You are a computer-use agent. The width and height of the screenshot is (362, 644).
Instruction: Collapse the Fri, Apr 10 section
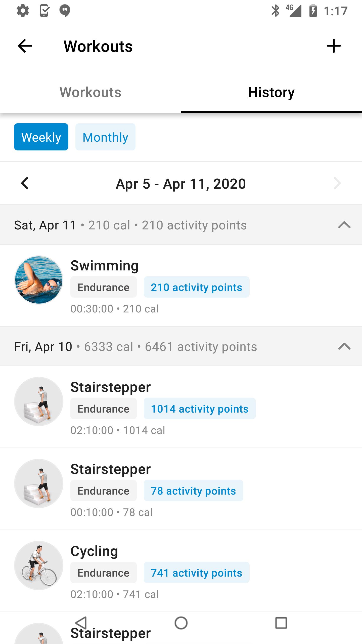(x=344, y=346)
